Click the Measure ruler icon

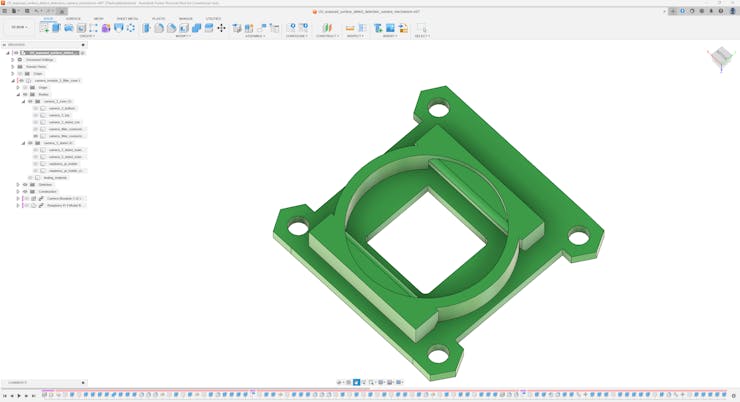point(350,28)
